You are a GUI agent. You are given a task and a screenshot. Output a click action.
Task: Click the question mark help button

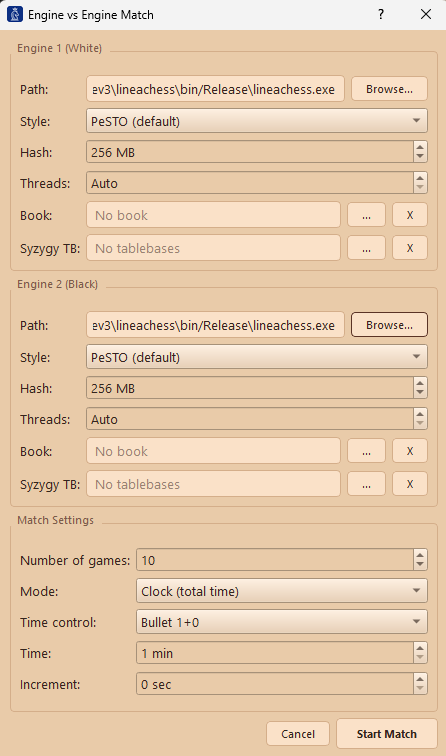coord(381,14)
